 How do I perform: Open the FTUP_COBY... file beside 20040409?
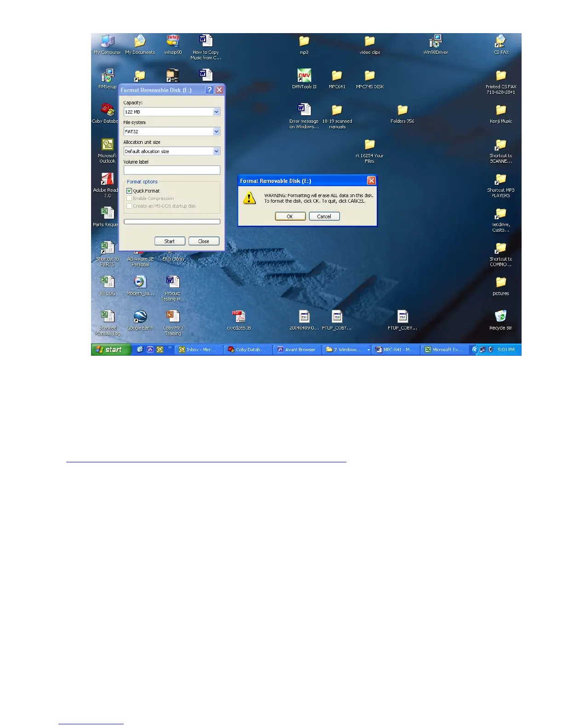(x=337, y=320)
